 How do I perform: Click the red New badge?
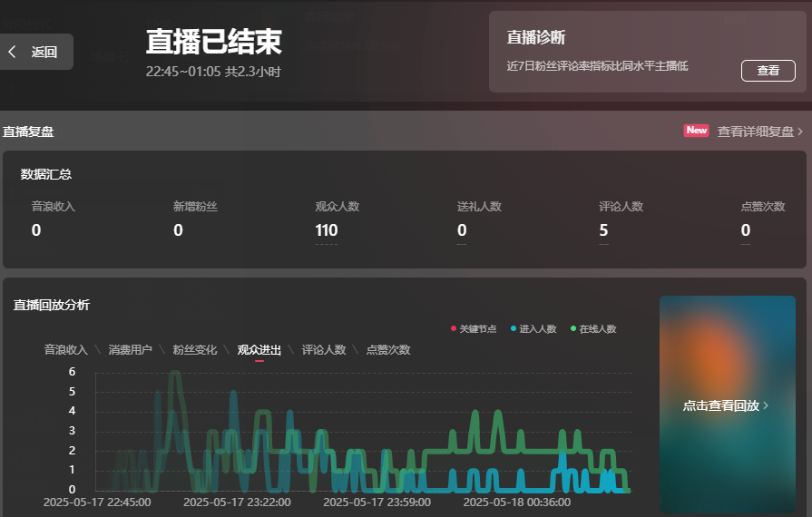click(x=696, y=131)
